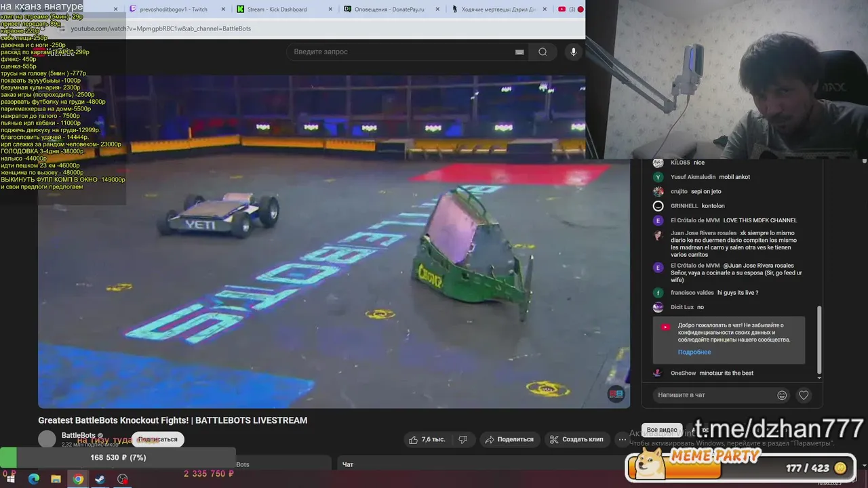
Task: Switch to Chrome in the taskbar
Action: click(78, 479)
